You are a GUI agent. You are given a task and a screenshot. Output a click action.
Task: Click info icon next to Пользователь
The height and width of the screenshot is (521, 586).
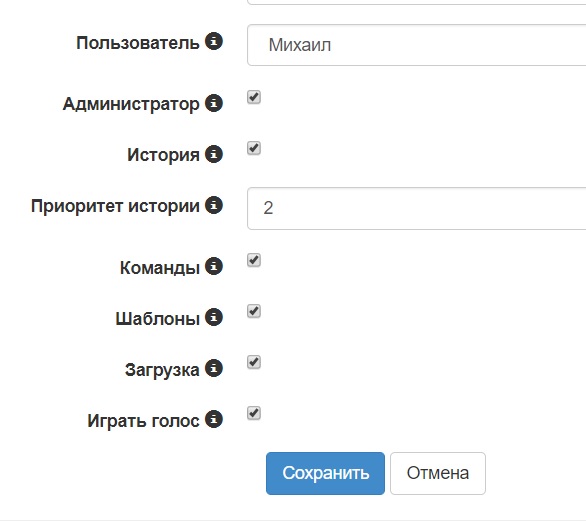(x=214, y=41)
